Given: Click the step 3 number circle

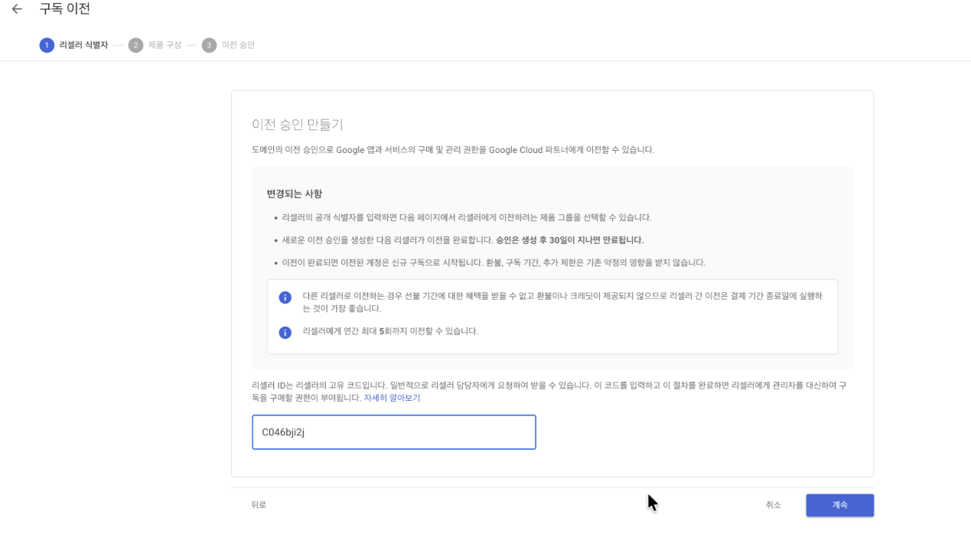Looking at the screenshot, I should pyautogui.click(x=208, y=45).
